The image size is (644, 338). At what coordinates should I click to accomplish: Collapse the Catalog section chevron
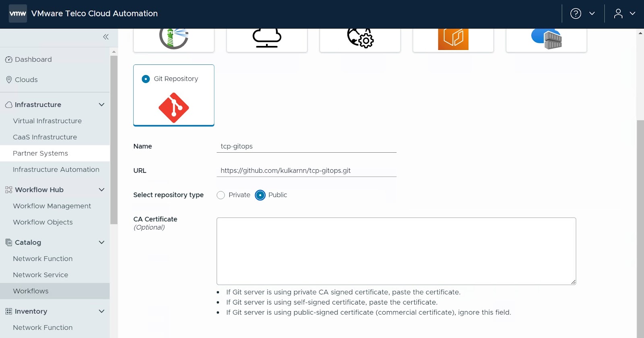tap(101, 243)
